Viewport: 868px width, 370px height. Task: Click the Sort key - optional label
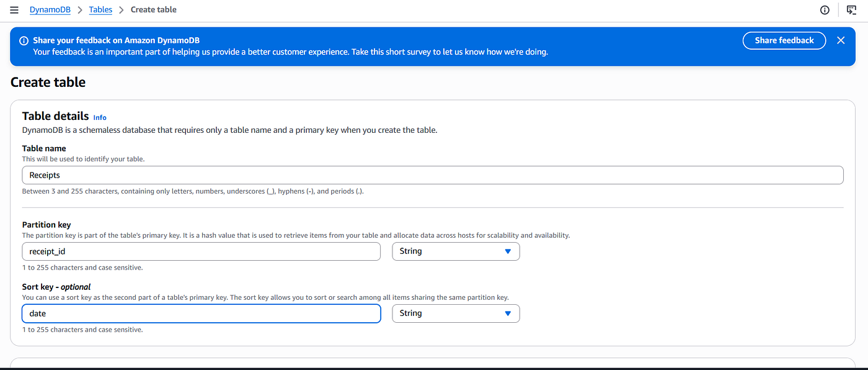point(56,287)
